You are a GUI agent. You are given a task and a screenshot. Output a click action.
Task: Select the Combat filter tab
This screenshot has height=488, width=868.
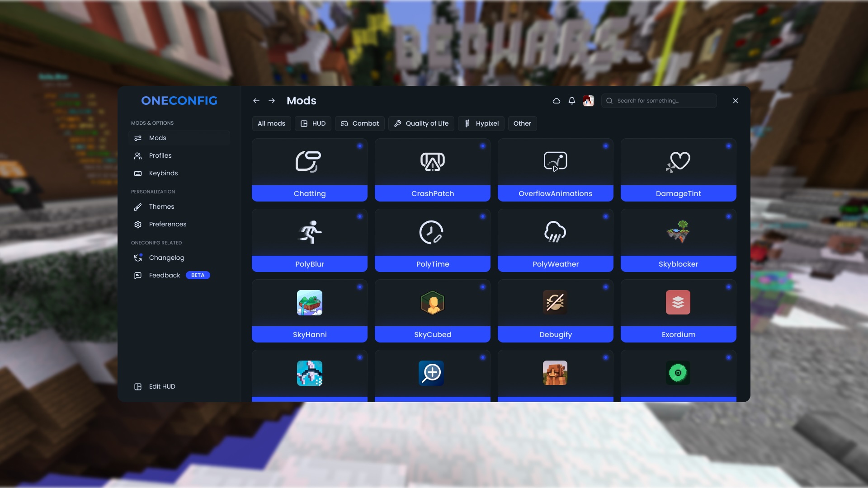tap(360, 123)
